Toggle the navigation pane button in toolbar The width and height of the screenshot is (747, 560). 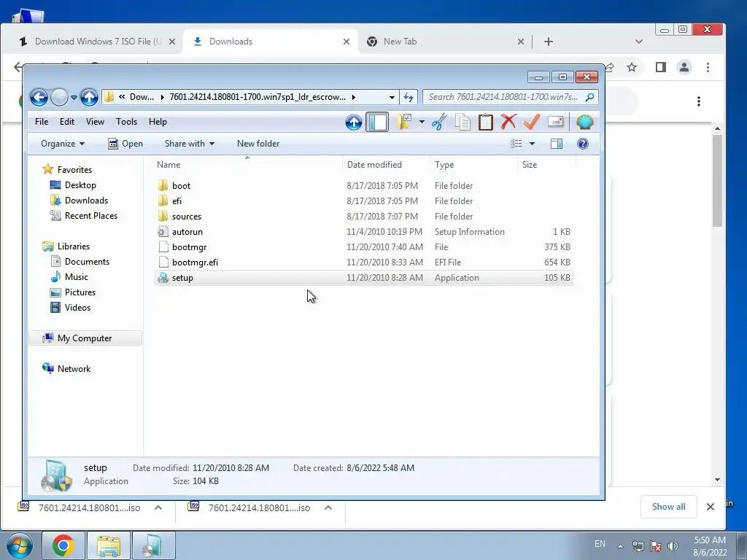(377, 122)
